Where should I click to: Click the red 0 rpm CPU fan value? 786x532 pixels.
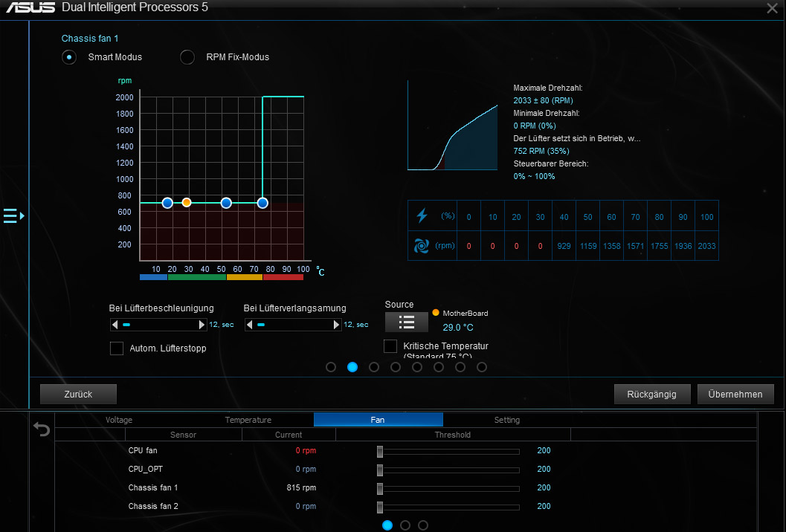click(x=306, y=450)
